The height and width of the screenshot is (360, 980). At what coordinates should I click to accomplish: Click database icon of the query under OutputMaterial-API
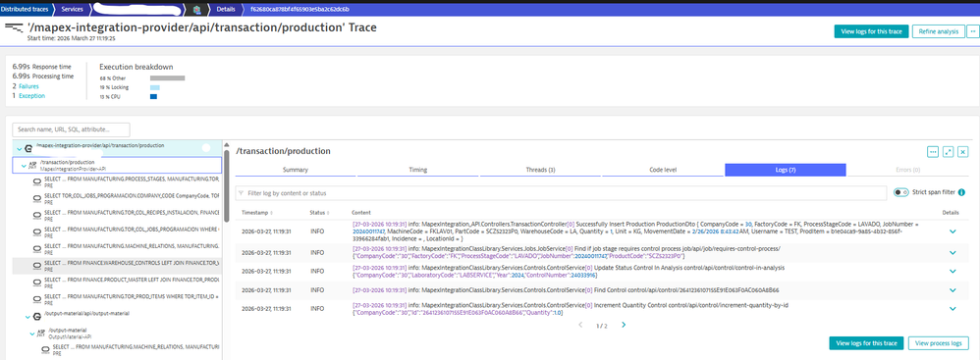45,350
